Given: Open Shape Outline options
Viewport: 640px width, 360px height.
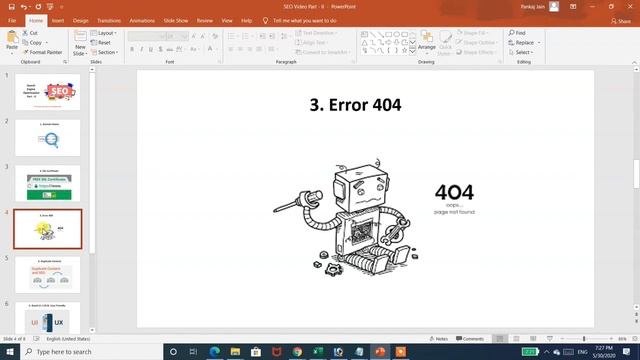Looking at the screenshot, I should pyautogui.click(x=477, y=42).
